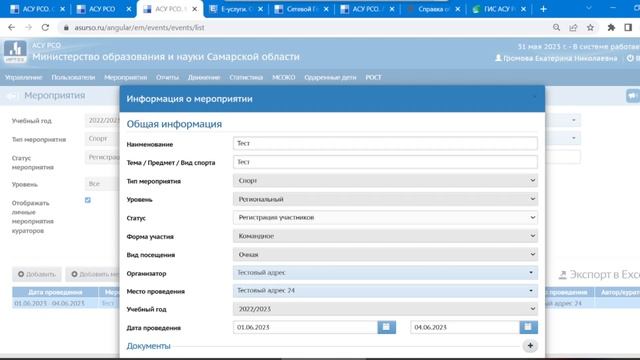Viewport: 640px width, 360px height.
Task: Open Статистика menu
Action: pos(246,77)
